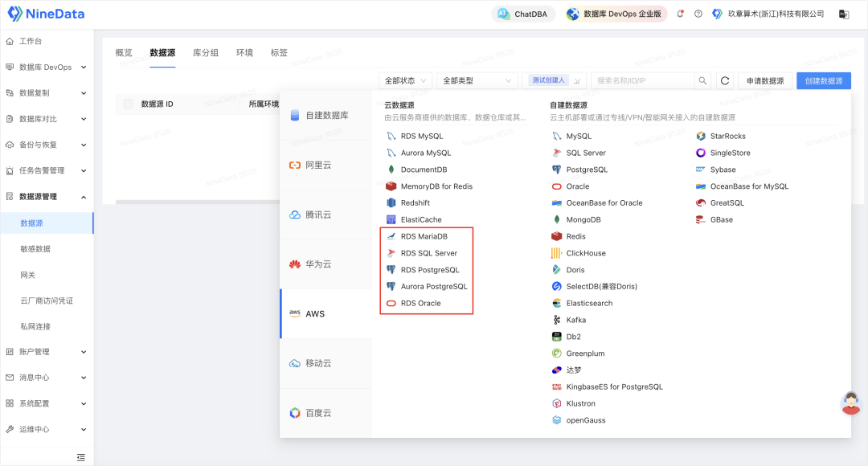Screen dimensions: 868x466
Task: Open the ChatDBA assistant
Action: [x=522, y=14]
